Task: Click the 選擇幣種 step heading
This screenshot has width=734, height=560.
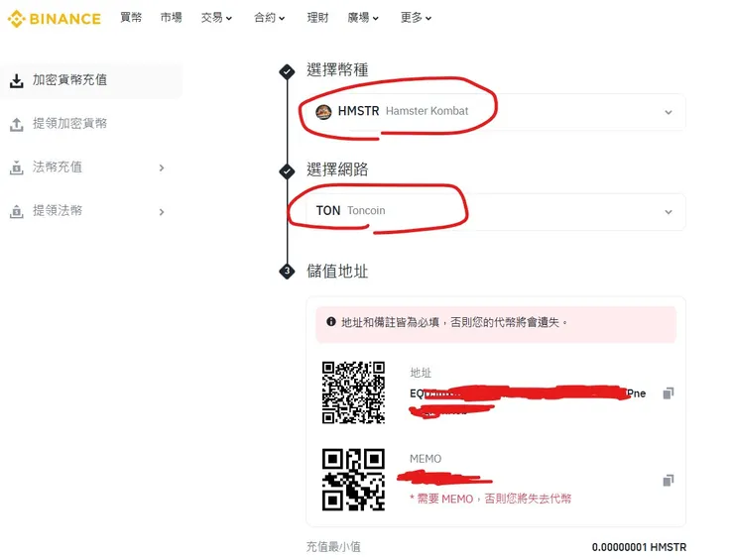Action: 337,70
